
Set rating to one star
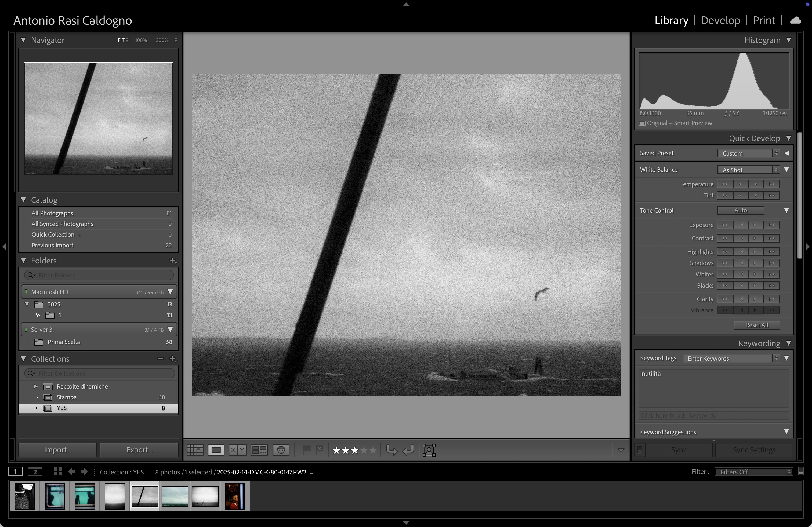click(x=336, y=450)
